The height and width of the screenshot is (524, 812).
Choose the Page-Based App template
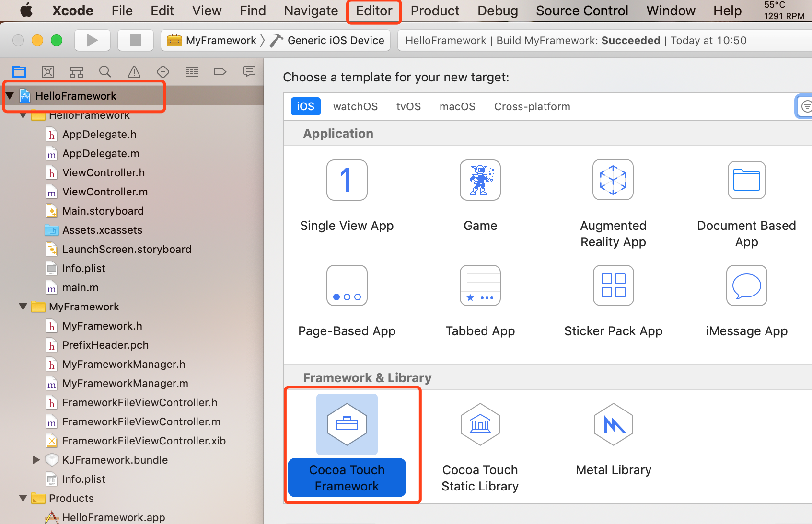pos(347,302)
